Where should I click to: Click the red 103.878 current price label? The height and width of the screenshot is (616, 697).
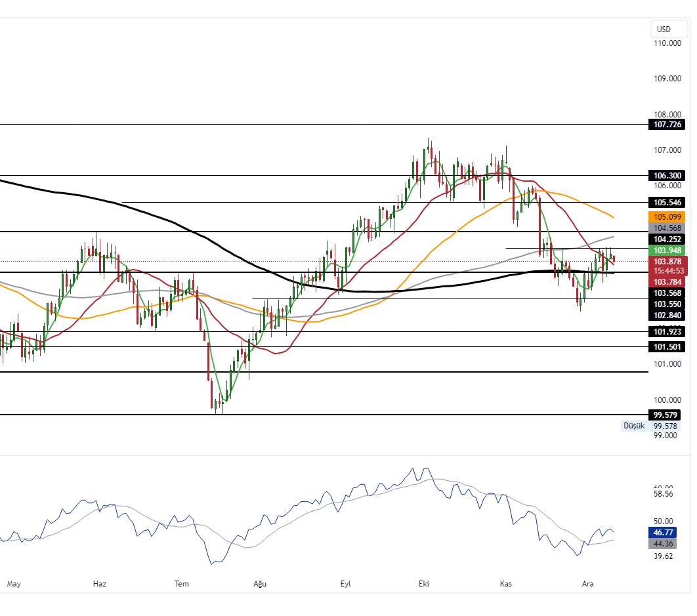665,261
